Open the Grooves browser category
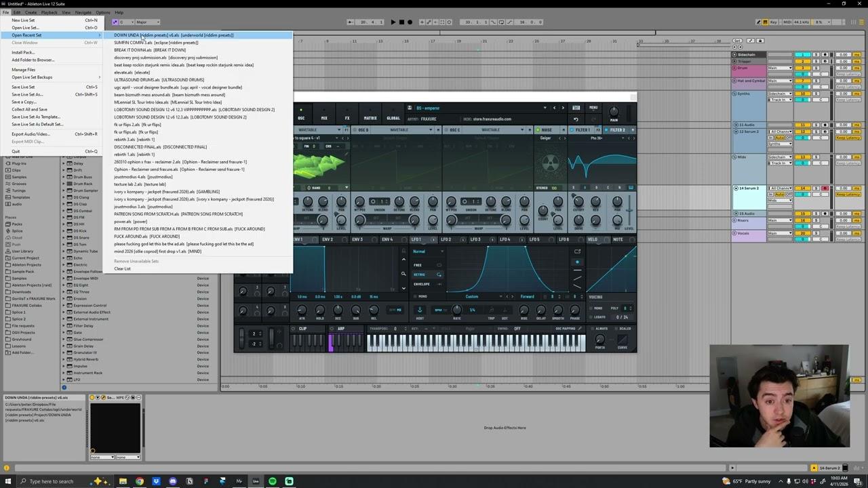The image size is (868, 488). click(19, 184)
